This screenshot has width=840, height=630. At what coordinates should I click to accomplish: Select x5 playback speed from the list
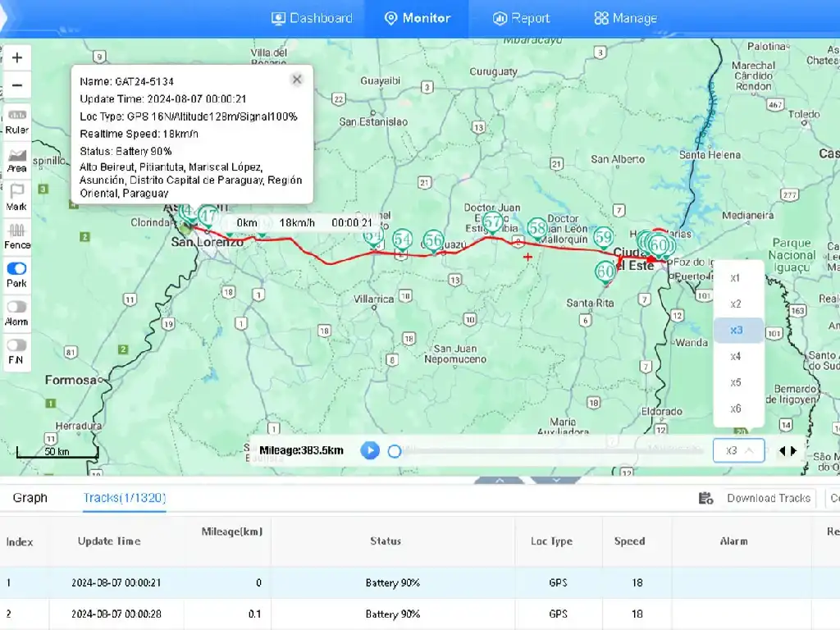pyautogui.click(x=736, y=381)
